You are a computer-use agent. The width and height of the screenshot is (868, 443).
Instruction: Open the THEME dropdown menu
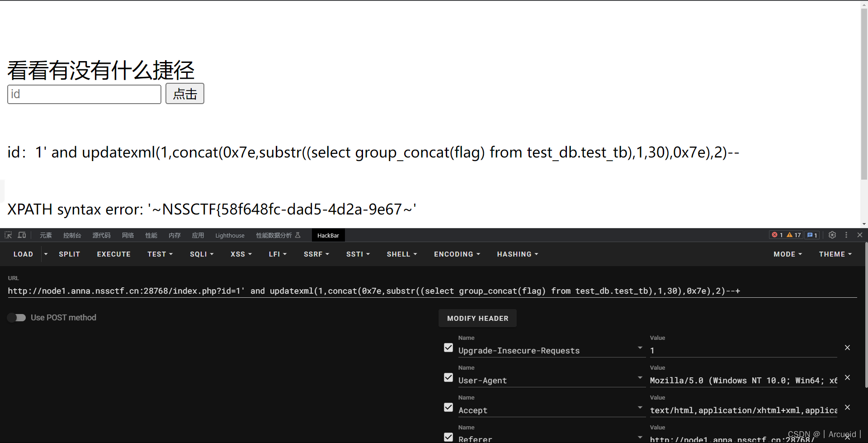click(835, 254)
